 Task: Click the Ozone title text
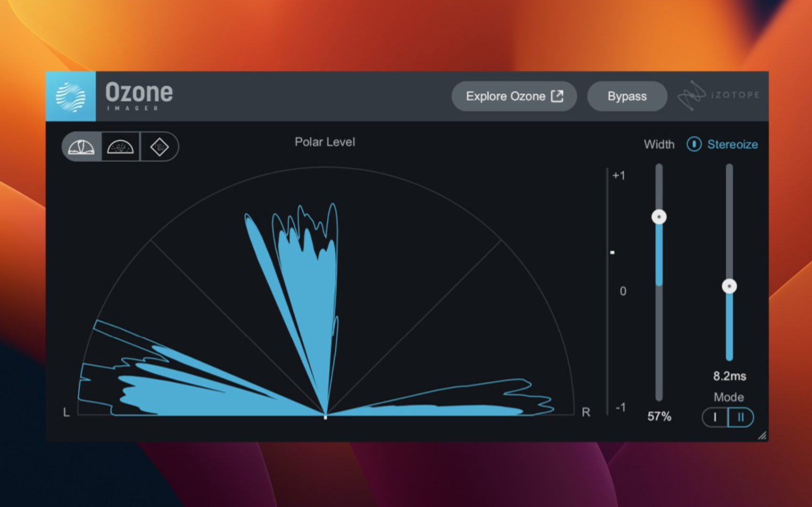click(139, 92)
